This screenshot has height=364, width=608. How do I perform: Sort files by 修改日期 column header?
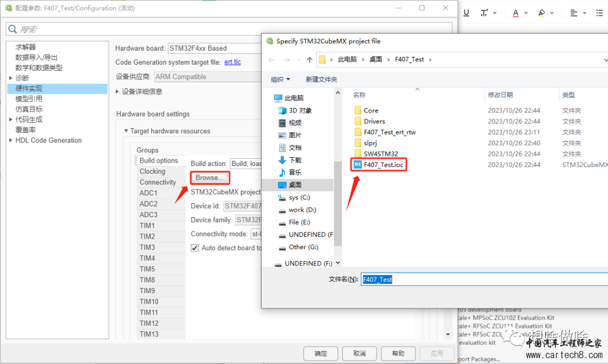tap(500, 95)
